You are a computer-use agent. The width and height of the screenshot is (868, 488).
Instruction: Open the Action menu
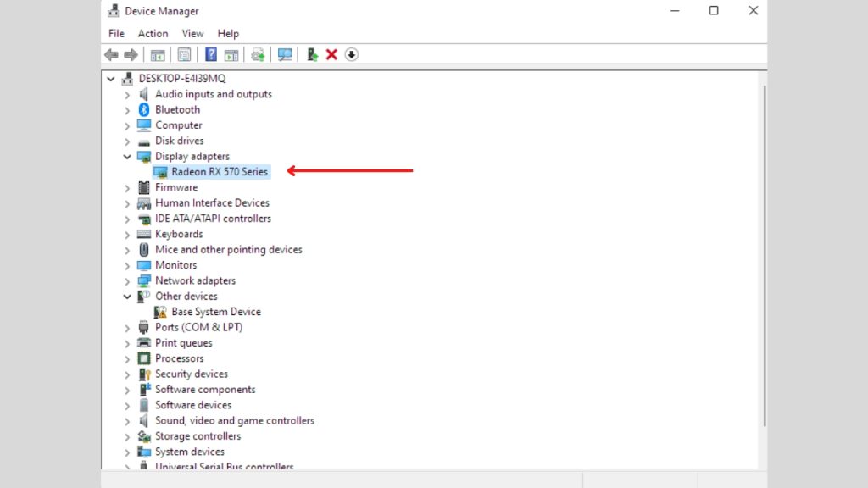153,34
